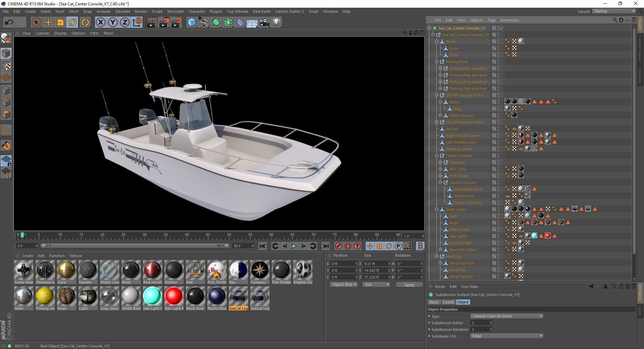The width and height of the screenshot is (644, 349).
Task: Expand the Bow Rail Spline object
Action: (x=440, y=250)
